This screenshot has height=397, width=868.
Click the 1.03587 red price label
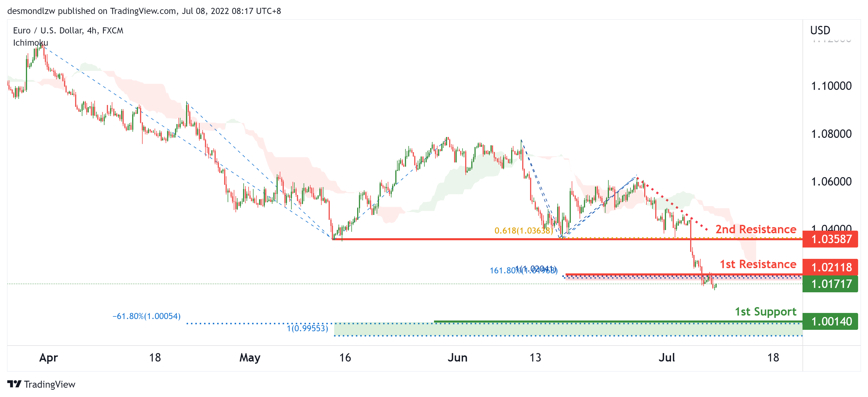tap(830, 239)
